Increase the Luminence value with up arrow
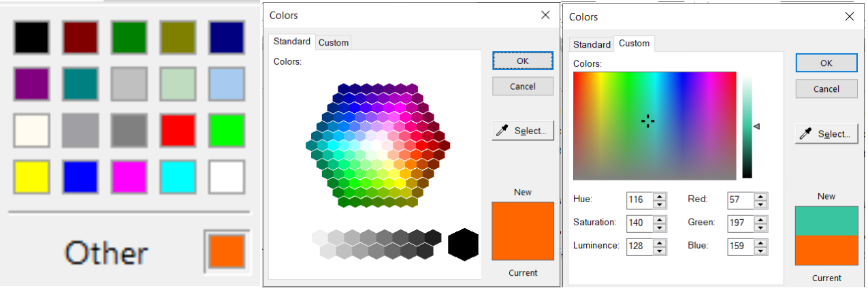The width and height of the screenshot is (868, 305). [660, 242]
